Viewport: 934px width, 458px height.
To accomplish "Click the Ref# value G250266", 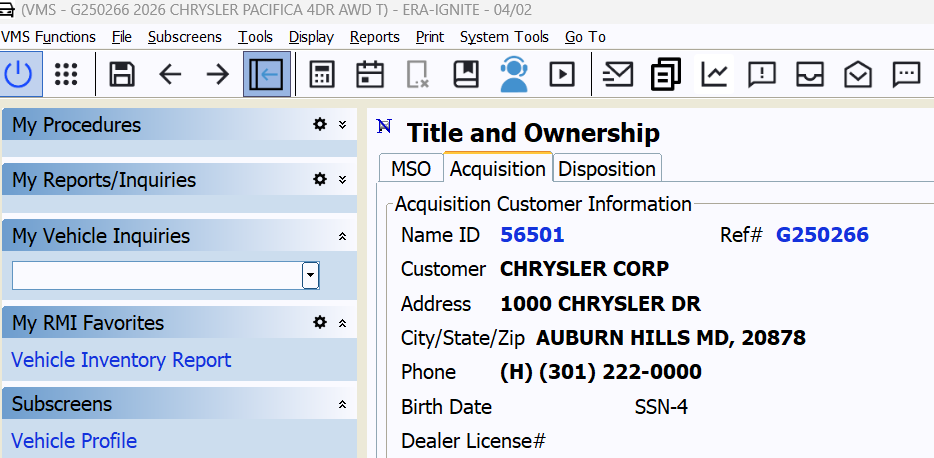I will [x=822, y=235].
